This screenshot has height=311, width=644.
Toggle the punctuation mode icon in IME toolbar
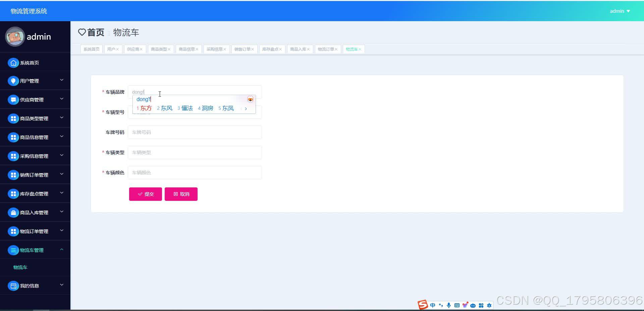pos(441,305)
